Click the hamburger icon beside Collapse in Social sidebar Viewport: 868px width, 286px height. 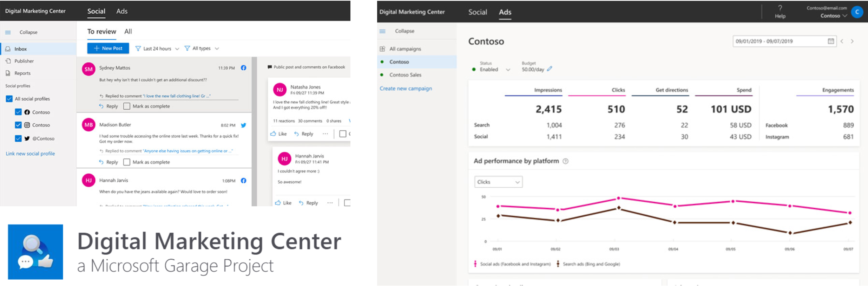[x=8, y=32]
